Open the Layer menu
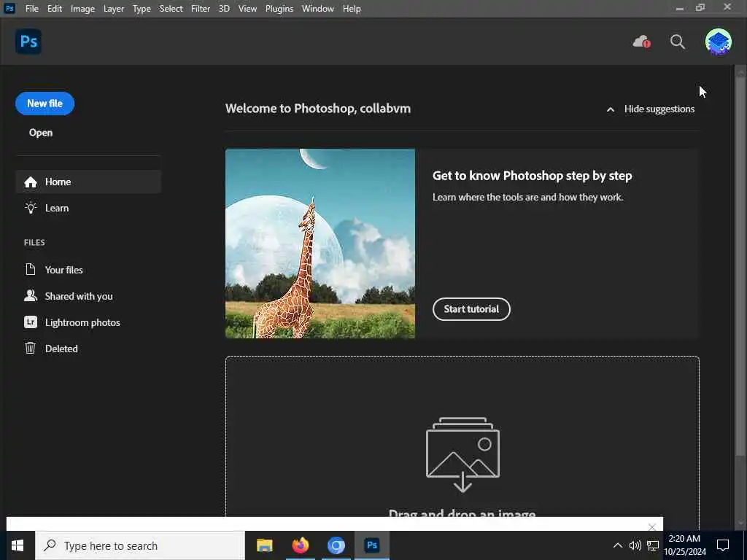The height and width of the screenshot is (560, 747). pyautogui.click(x=114, y=9)
